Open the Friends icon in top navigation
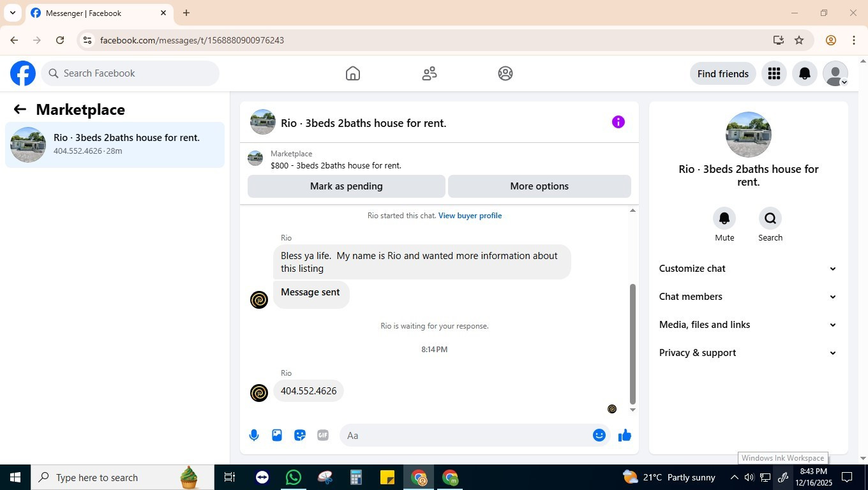 tap(430, 73)
